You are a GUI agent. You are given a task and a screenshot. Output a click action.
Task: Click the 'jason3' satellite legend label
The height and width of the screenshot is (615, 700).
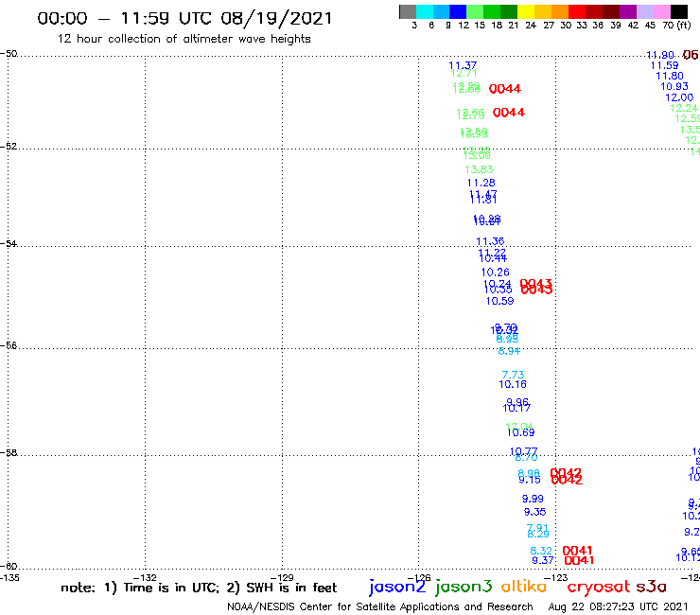(x=464, y=587)
